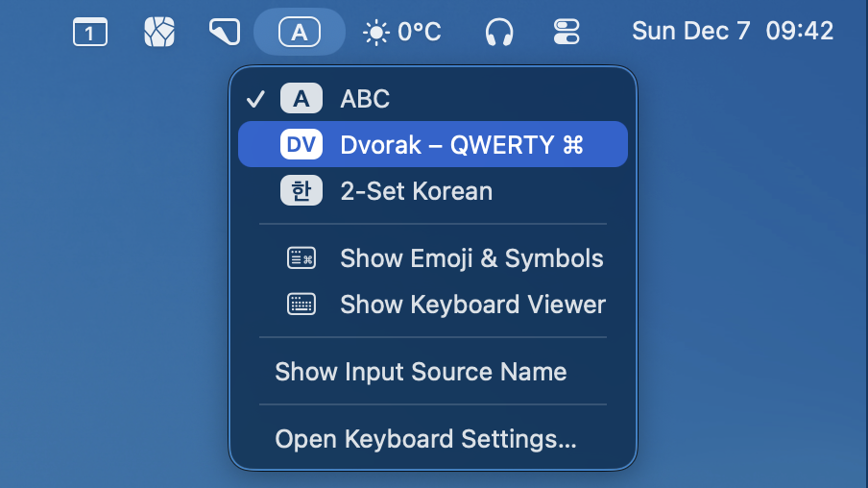
Task: Switch to Dvorak – QWERTY ⌘ layout
Action: (433, 144)
